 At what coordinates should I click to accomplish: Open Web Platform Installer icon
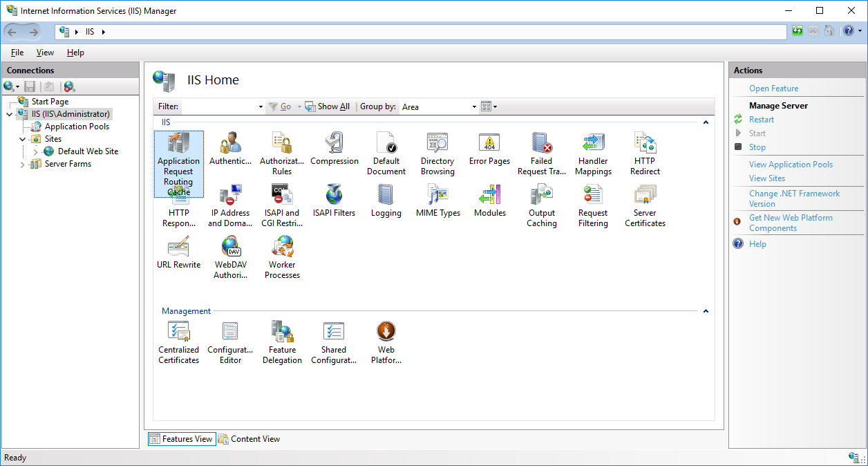pyautogui.click(x=386, y=342)
